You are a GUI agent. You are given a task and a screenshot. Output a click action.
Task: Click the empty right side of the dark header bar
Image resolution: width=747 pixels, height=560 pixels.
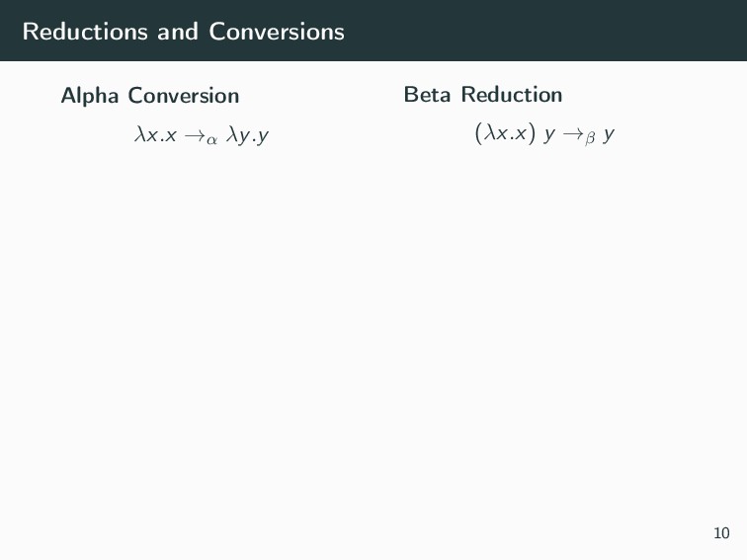click(x=573, y=31)
